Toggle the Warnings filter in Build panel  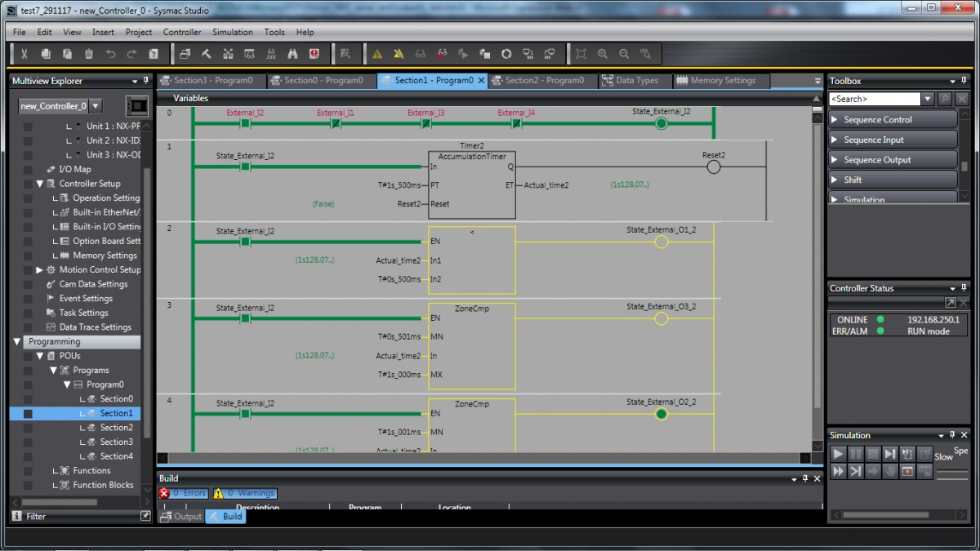pos(245,493)
